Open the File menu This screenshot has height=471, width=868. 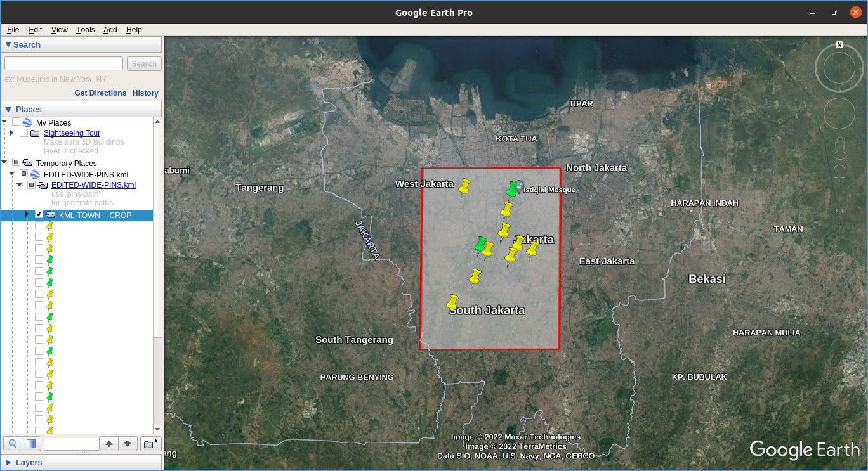13,30
